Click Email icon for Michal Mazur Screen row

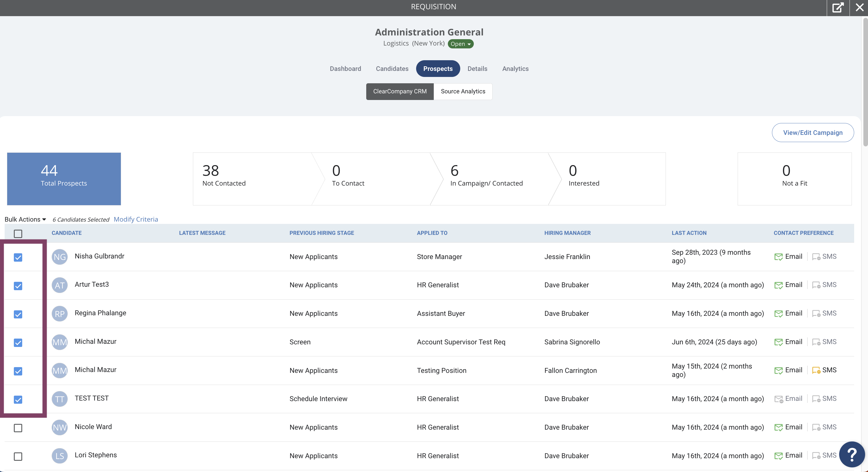point(778,342)
